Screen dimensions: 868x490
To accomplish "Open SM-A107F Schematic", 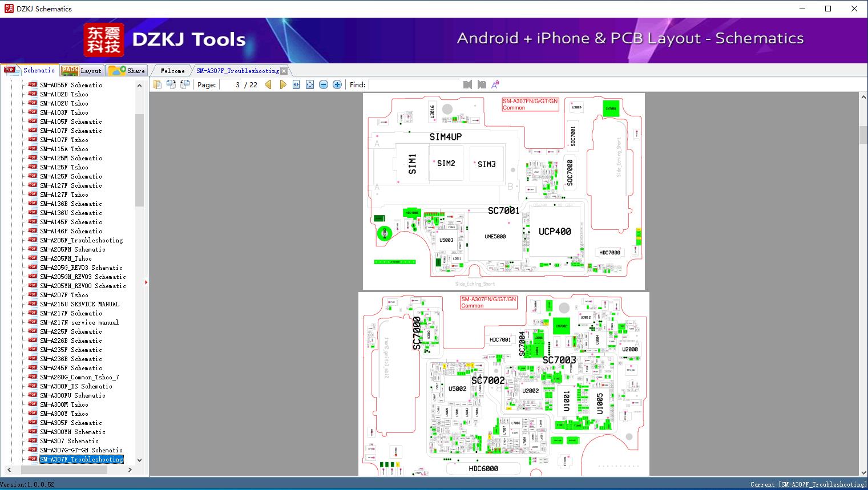I will coord(71,131).
